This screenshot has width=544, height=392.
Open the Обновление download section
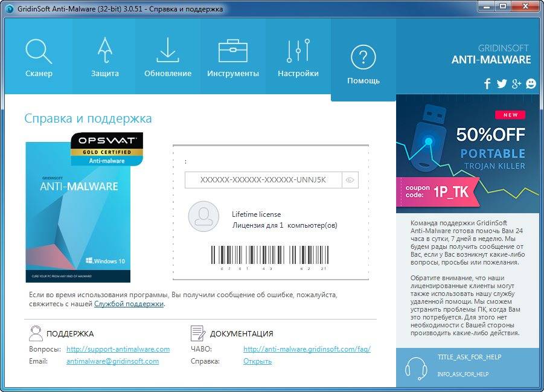click(x=168, y=57)
